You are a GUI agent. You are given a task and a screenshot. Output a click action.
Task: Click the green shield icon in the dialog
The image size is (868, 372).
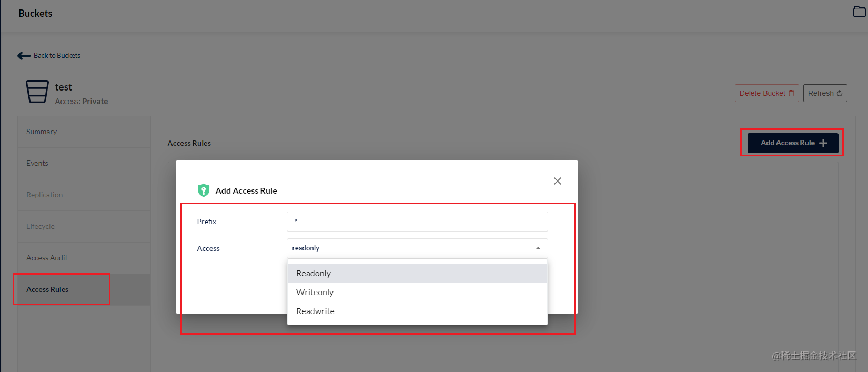204,190
